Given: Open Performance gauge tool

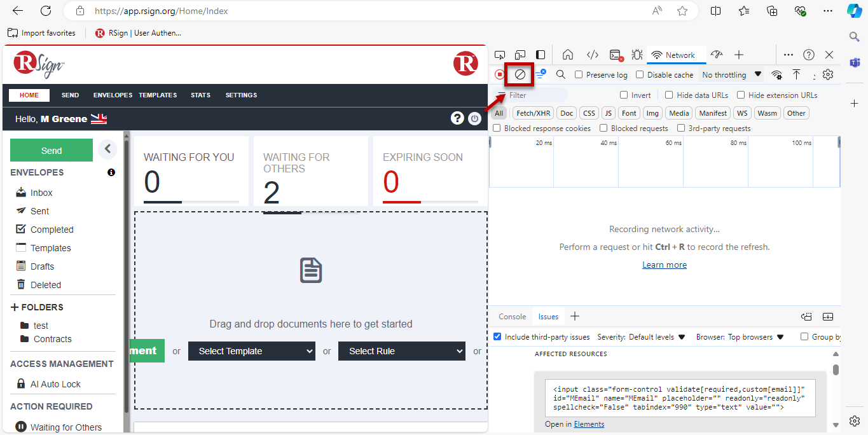Looking at the screenshot, I should click(717, 55).
